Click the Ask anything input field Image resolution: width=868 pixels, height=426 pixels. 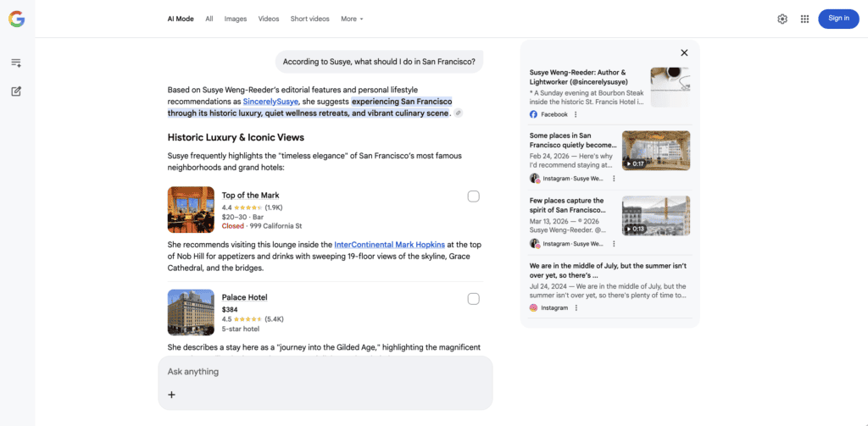coord(325,372)
